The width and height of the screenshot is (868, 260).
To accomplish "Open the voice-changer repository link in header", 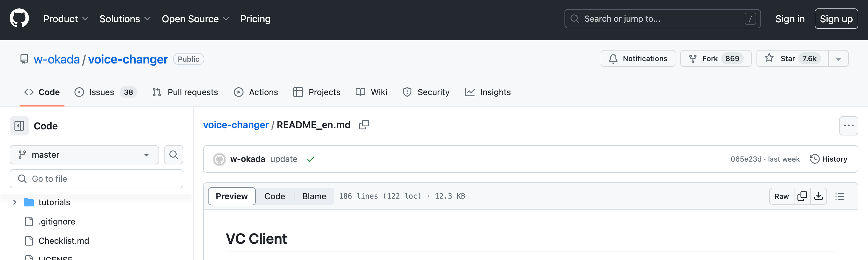I will pyautogui.click(x=128, y=59).
